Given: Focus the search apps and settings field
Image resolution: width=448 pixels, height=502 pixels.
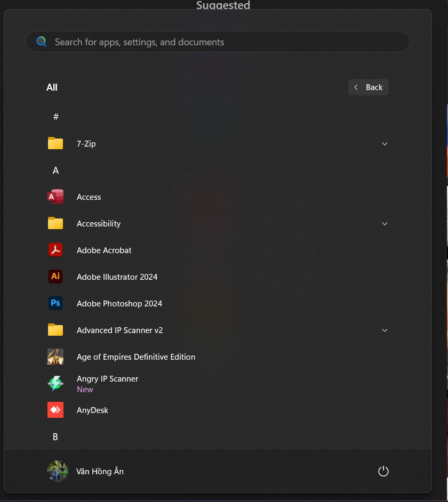Looking at the screenshot, I should (224, 42).
